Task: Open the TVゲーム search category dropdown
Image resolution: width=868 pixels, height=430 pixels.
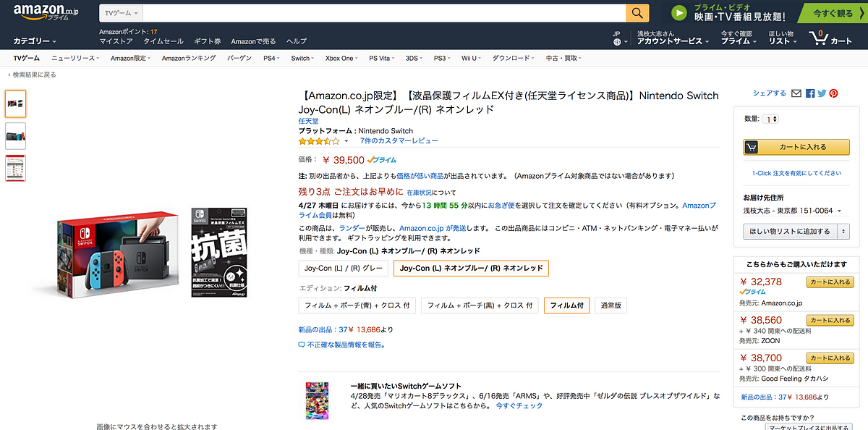Action: 121,14
